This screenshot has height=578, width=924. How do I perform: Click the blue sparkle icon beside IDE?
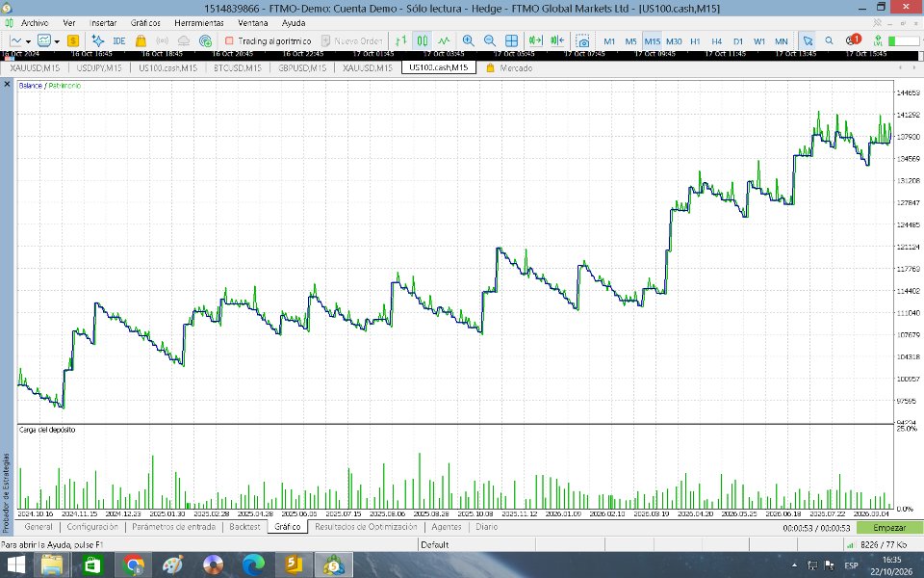click(98, 40)
